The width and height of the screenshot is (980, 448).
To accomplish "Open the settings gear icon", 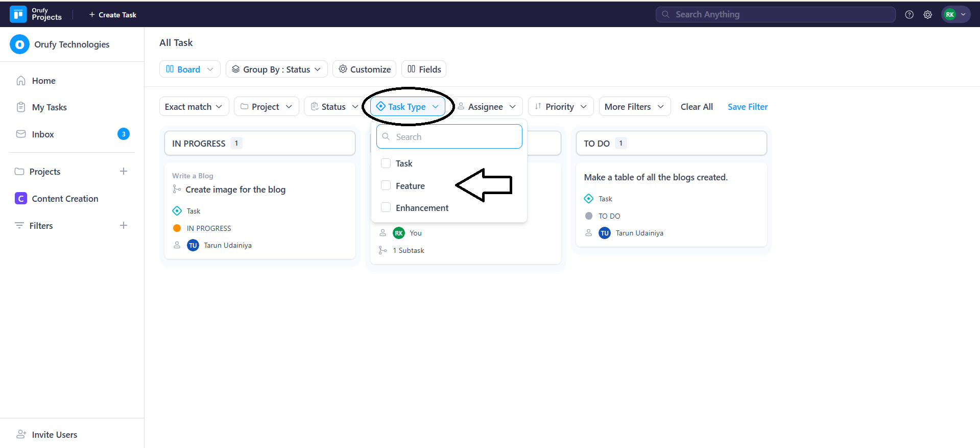I will (x=927, y=15).
